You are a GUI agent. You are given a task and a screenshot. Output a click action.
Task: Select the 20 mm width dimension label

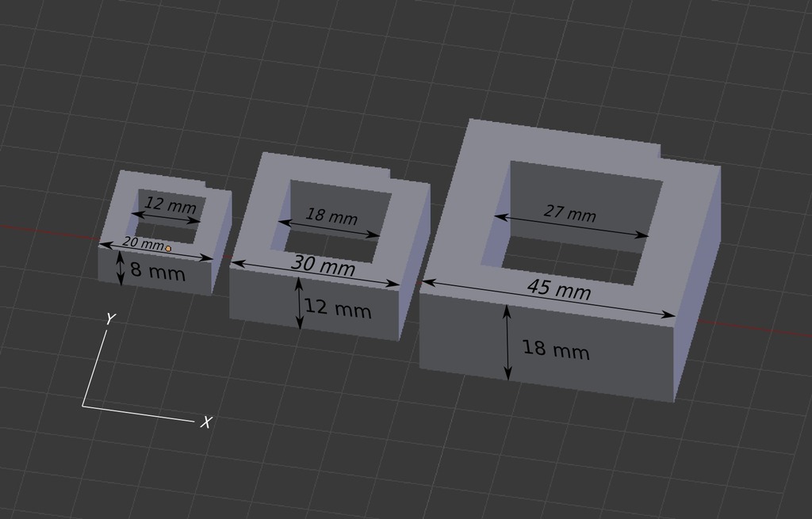click(x=143, y=243)
